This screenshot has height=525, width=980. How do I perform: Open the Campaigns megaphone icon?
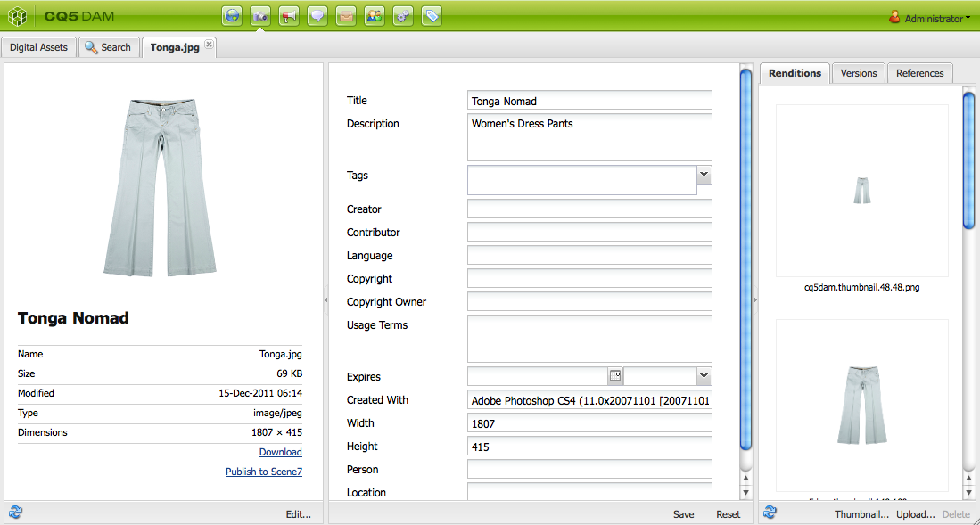288,15
